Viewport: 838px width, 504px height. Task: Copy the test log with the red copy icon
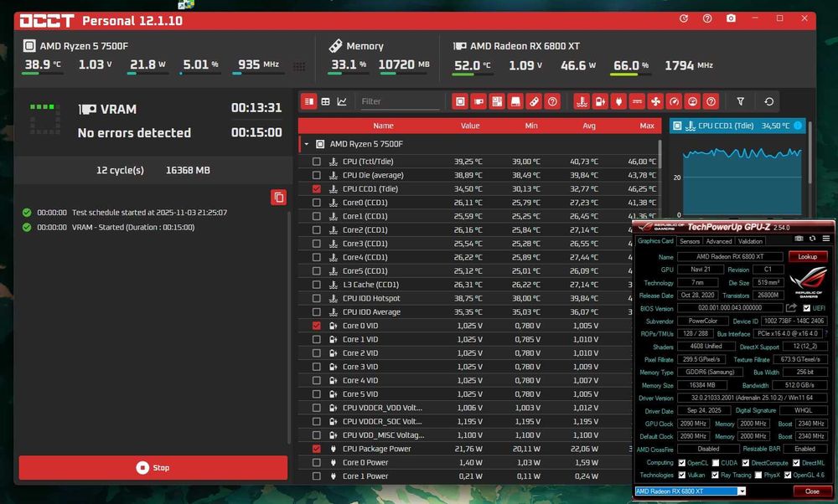click(279, 198)
